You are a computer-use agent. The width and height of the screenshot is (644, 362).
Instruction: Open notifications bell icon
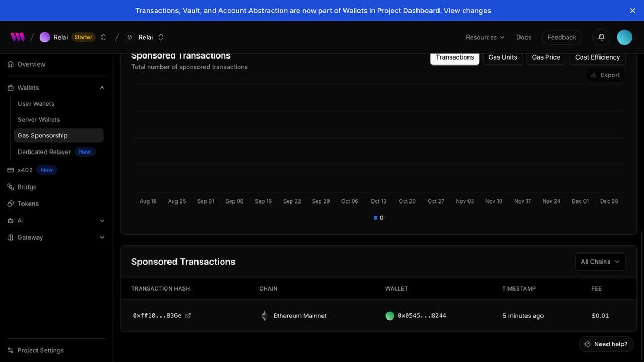602,37
